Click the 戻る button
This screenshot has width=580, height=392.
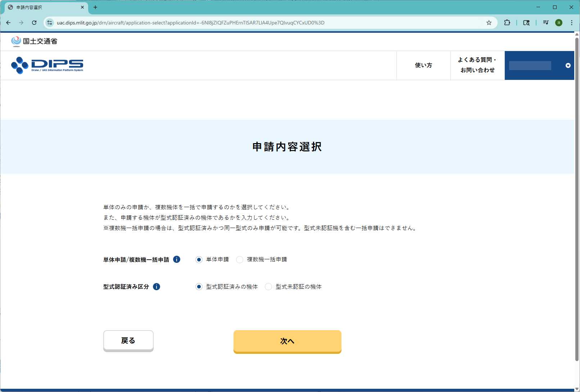(x=128, y=341)
